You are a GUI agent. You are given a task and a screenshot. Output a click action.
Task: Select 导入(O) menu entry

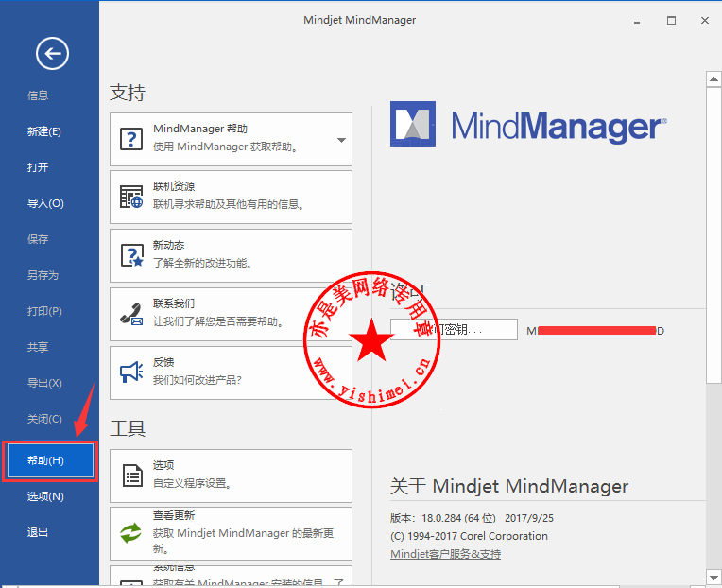click(45, 203)
